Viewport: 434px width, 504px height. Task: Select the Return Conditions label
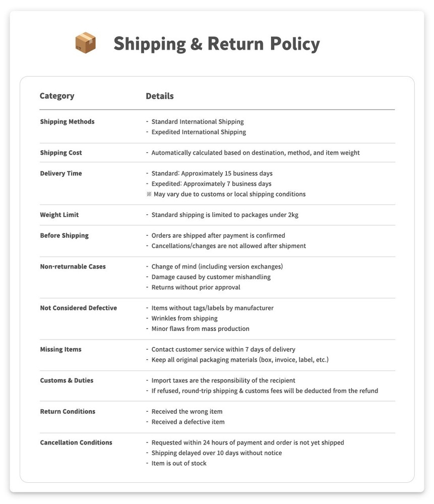[68, 411]
